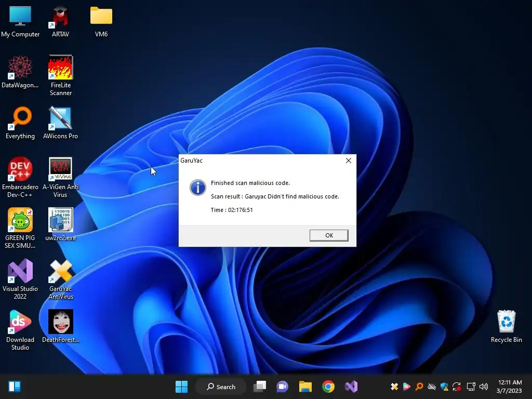Click the "Finished scan malicious code." text

point(250,183)
